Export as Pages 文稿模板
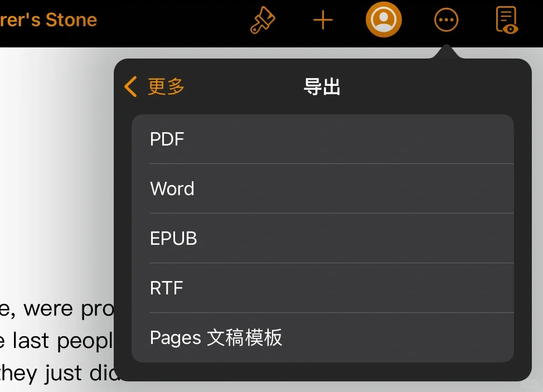The width and height of the screenshot is (543, 392). (x=323, y=337)
